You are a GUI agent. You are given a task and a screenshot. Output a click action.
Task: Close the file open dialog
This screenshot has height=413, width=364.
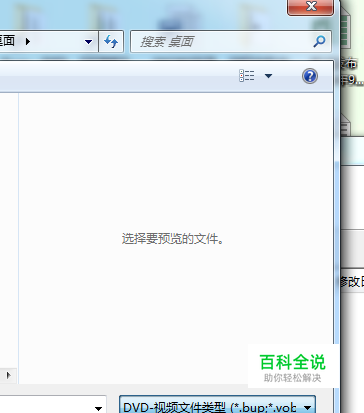click(x=310, y=7)
